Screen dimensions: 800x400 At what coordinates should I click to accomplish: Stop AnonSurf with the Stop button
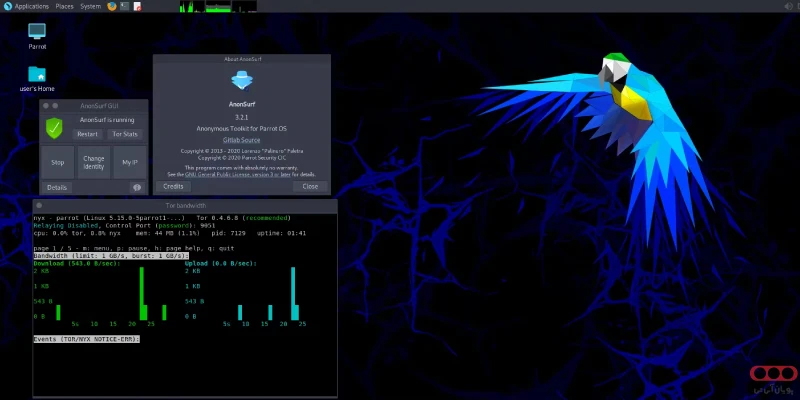(x=58, y=162)
